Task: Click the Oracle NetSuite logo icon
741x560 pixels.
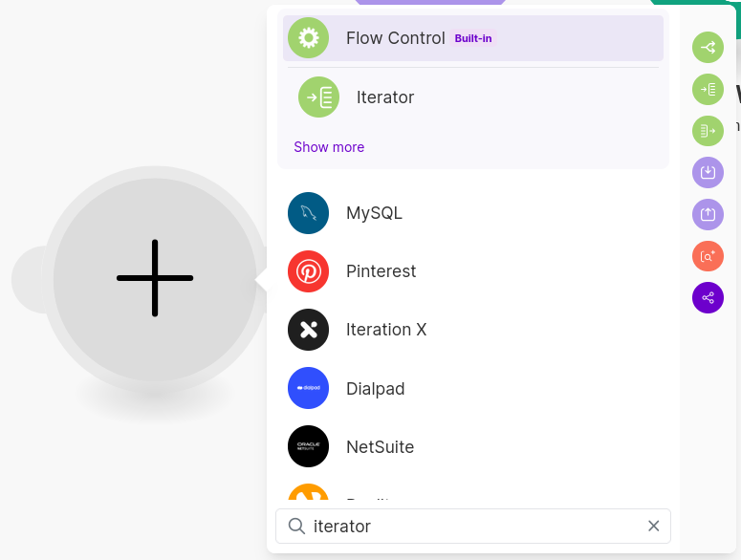Action: 309,446
